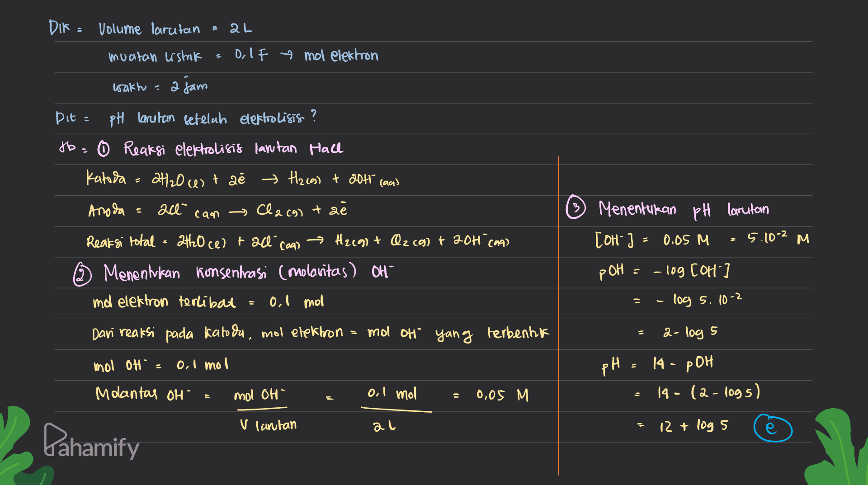
Task: Click the final answer "12 + log 5"
Action: pos(693,426)
